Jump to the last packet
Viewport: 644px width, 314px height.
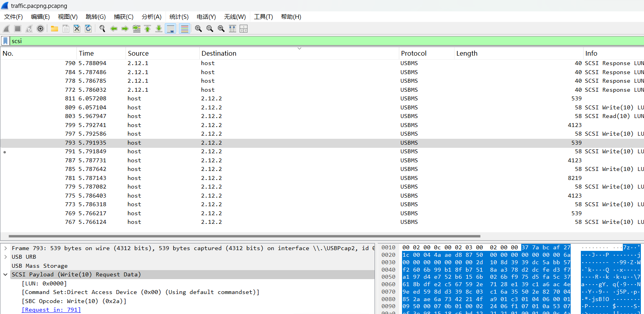[x=159, y=29]
